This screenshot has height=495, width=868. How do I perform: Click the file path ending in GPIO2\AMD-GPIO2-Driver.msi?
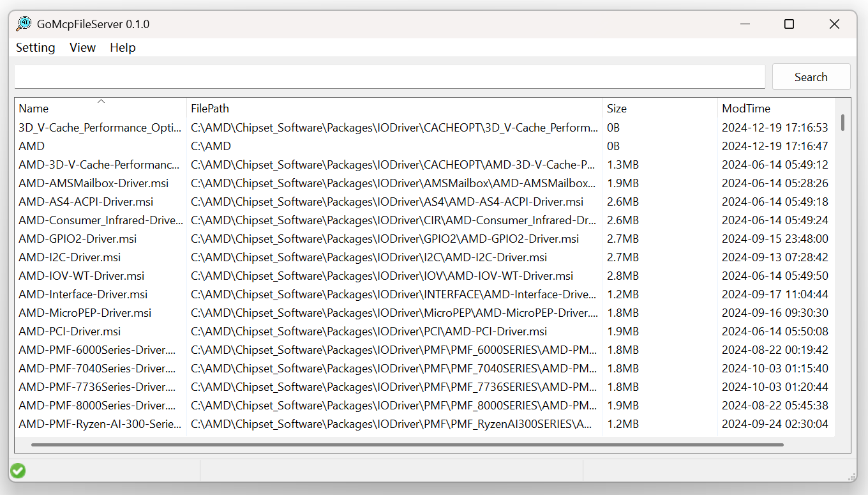click(x=385, y=239)
